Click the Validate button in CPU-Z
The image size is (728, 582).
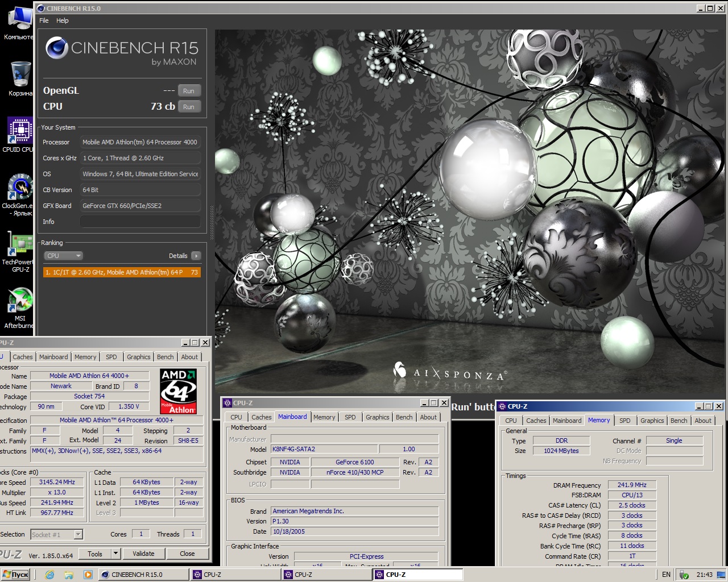(x=143, y=554)
